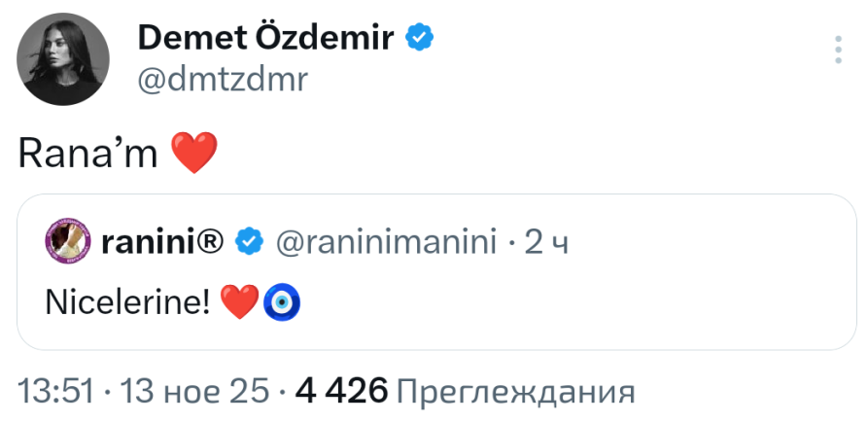Click the Demet Özdemir display name

(x=265, y=37)
